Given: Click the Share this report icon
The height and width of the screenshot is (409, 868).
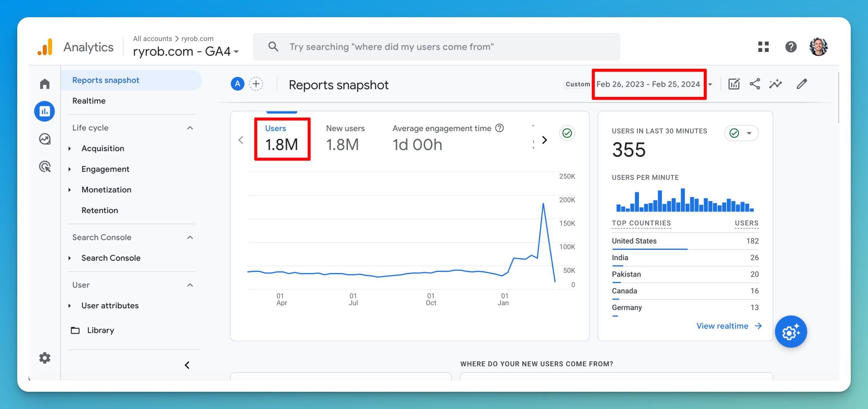Looking at the screenshot, I should [754, 84].
